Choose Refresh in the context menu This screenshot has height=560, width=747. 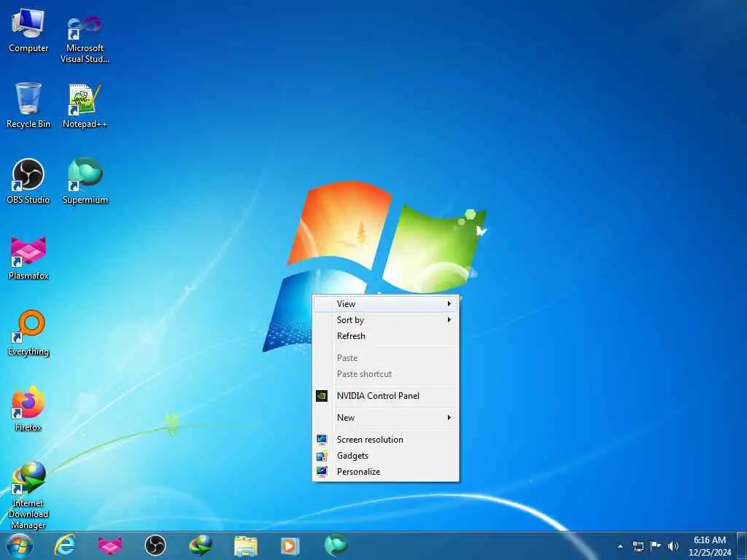pos(385,336)
